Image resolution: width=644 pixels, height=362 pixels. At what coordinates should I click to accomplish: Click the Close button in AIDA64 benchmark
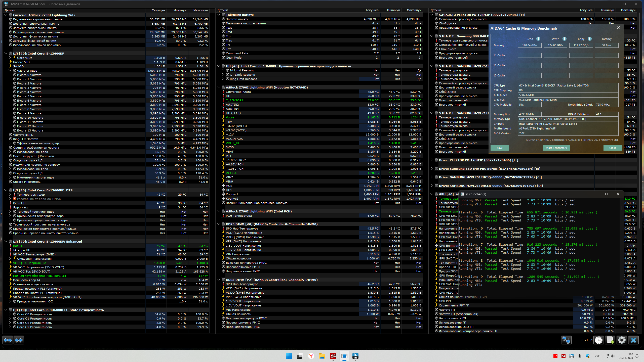pos(613,148)
